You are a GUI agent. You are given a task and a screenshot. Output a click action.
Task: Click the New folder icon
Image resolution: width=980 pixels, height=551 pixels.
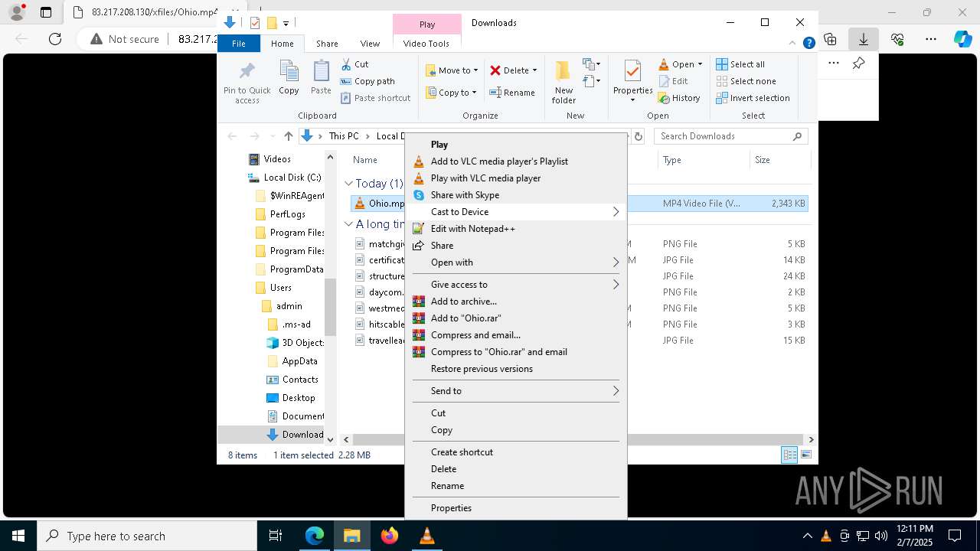click(x=563, y=71)
